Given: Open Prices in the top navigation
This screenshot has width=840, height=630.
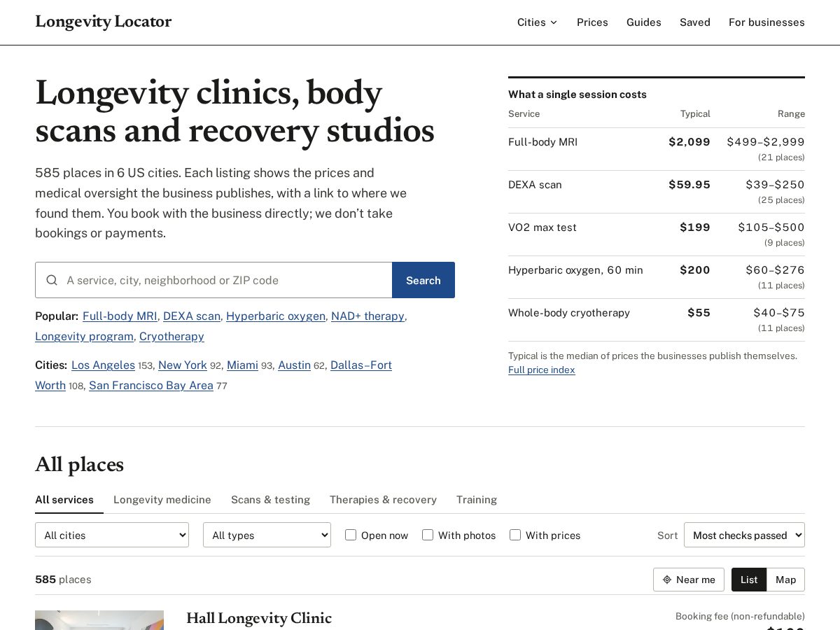Looking at the screenshot, I should pyautogui.click(x=592, y=22).
